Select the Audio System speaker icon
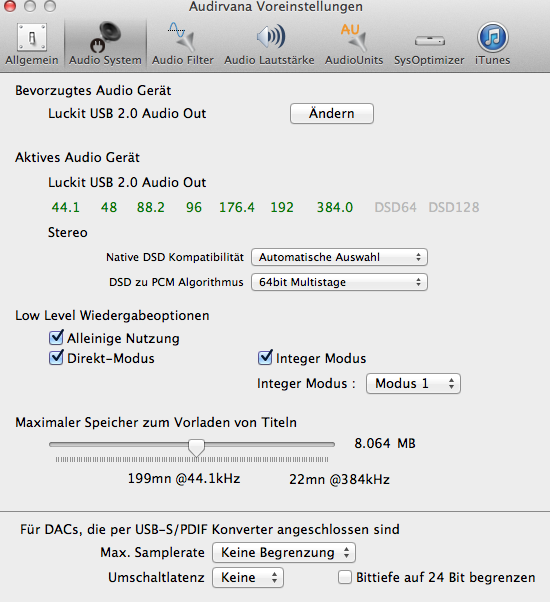This screenshot has width=550, height=602. [105, 37]
